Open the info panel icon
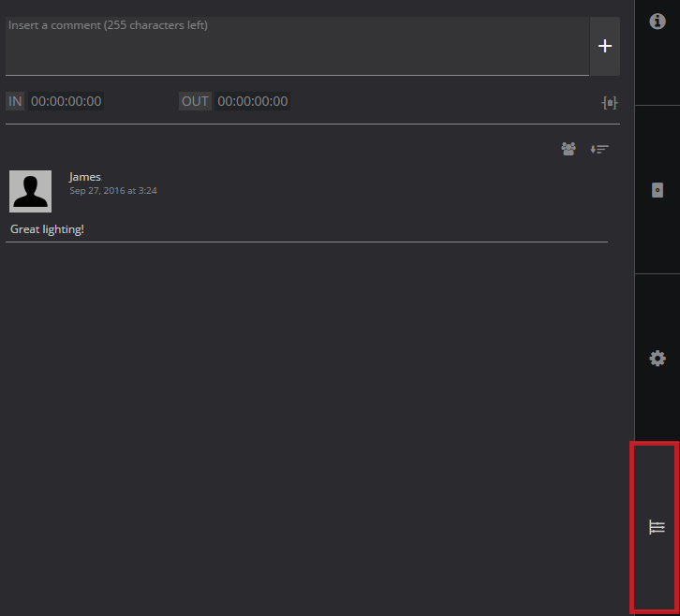 pos(657,21)
